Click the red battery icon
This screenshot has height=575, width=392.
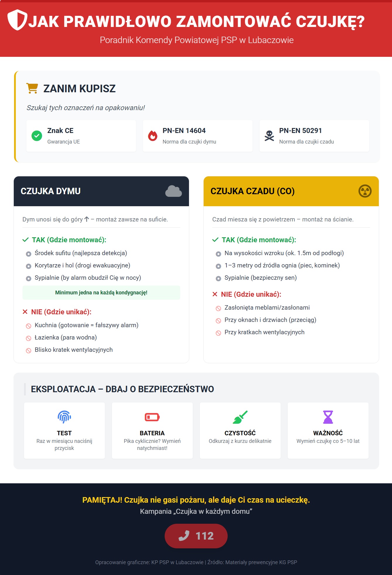[152, 417]
